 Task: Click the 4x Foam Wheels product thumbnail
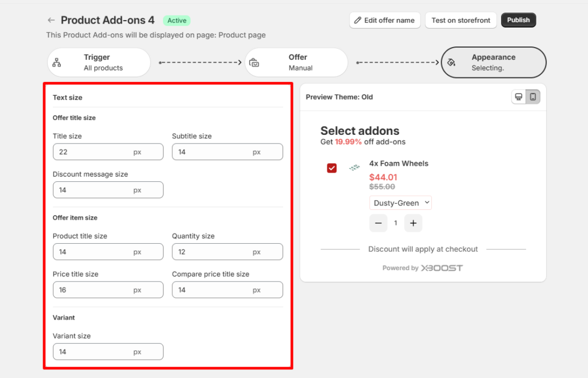tap(354, 167)
